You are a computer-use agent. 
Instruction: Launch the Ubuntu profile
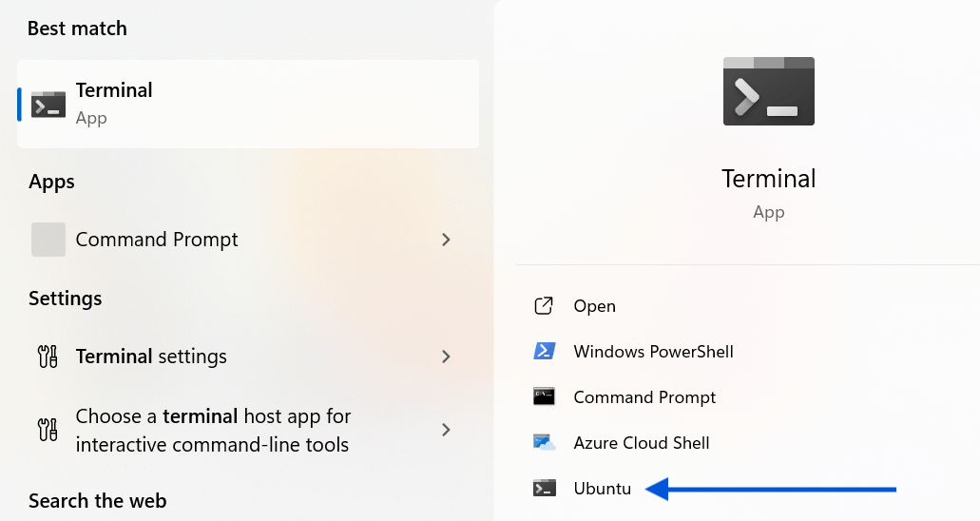tap(603, 489)
